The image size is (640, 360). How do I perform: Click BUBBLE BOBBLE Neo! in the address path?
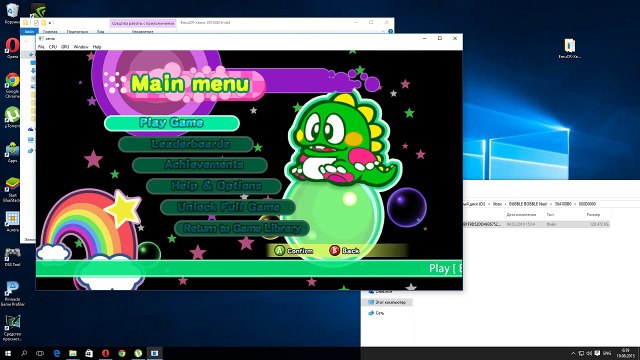(x=528, y=204)
